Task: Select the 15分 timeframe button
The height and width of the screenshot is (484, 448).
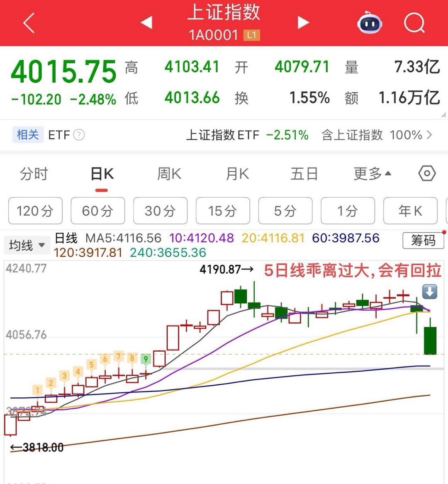Action: 223,211
